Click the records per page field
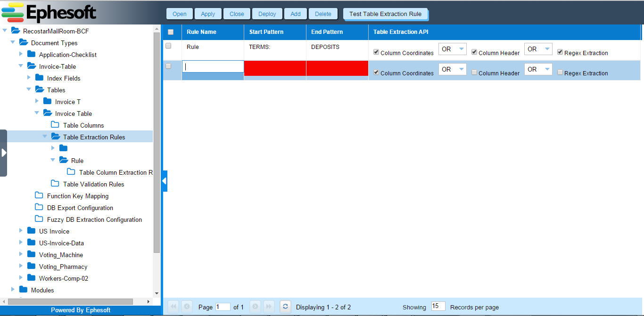 coord(438,306)
